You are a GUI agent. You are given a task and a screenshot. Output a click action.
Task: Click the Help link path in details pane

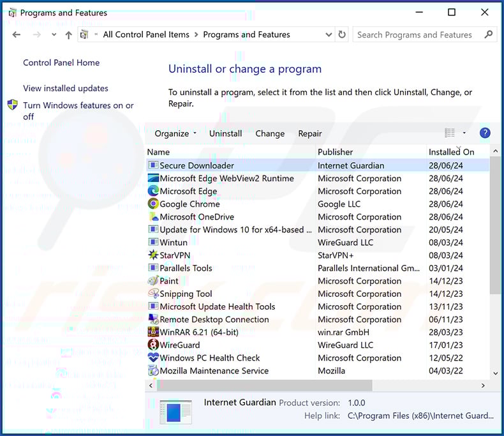(x=420, y=416)
